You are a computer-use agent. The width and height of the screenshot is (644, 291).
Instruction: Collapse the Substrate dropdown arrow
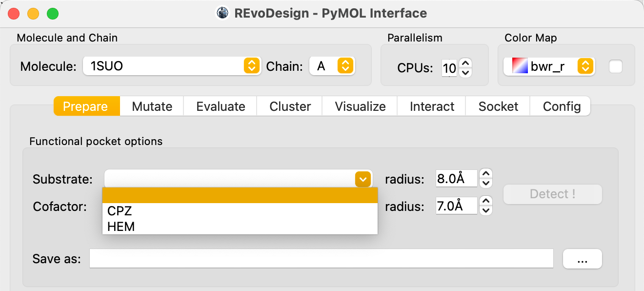coord(362,179)
